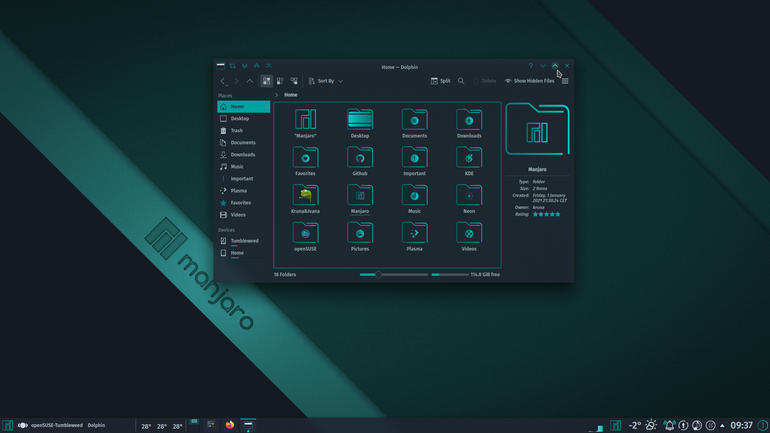770x433 pixels.
Task: Click the 09:37 clock
Action: (742, 426)
